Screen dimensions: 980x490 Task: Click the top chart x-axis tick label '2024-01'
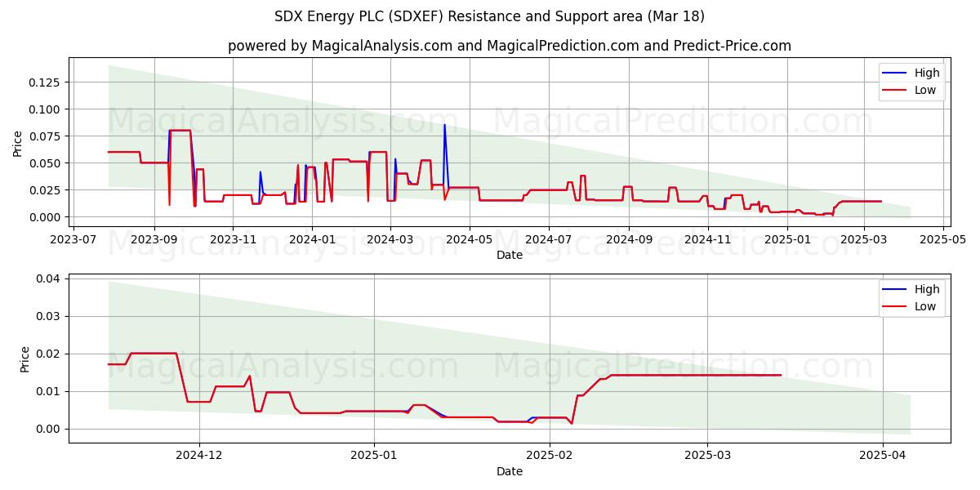[x=312, y=240]
